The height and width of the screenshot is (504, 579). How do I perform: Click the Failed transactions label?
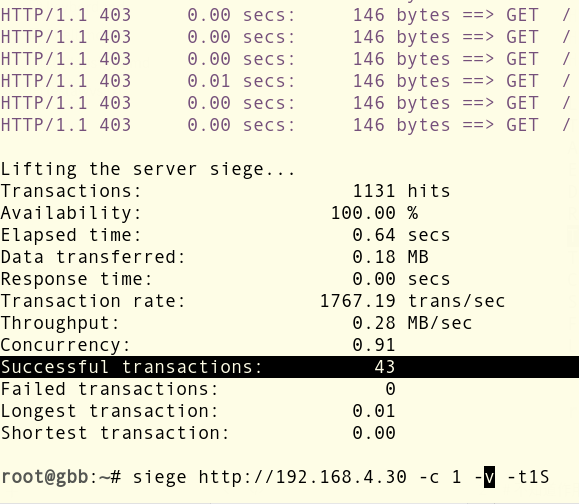[110, 389]
